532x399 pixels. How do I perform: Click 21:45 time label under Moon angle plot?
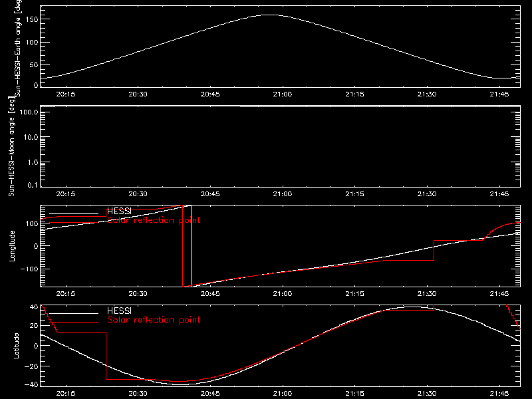(499, 194)
